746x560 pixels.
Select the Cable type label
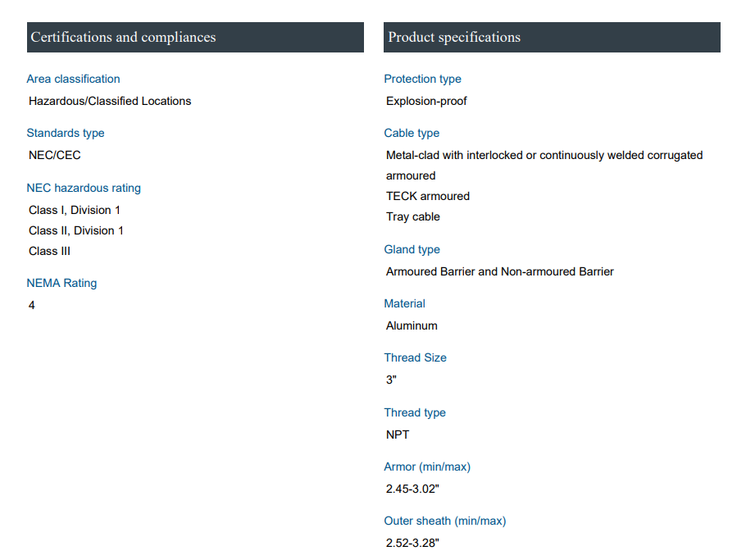412,133
